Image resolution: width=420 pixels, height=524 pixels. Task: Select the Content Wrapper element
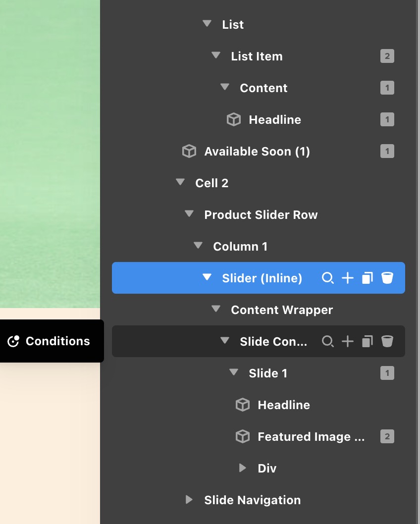click(x=281, y=310)
